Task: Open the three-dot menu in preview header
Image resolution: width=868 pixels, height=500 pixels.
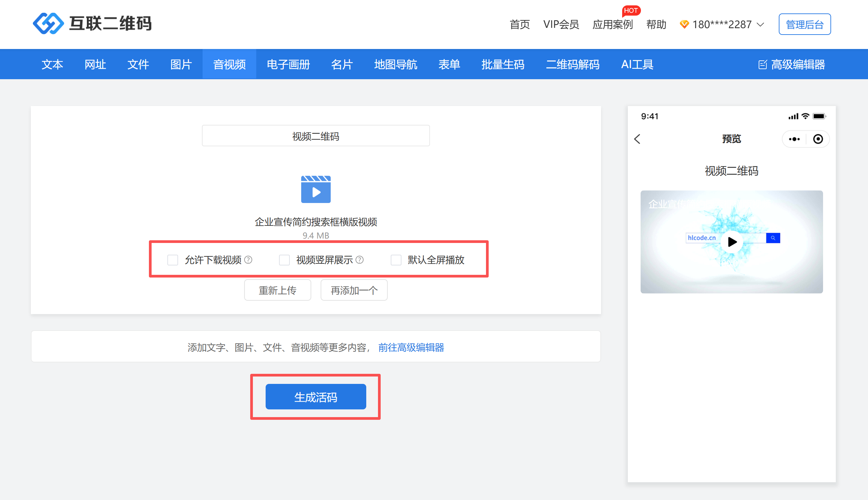Action: (x=794, y=139)
